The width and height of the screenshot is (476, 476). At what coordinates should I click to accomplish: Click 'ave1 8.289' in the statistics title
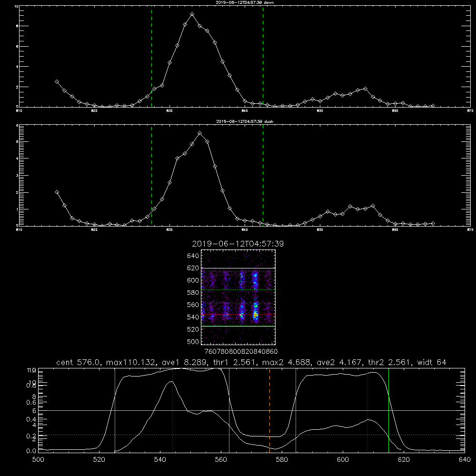tap(184, 362)
